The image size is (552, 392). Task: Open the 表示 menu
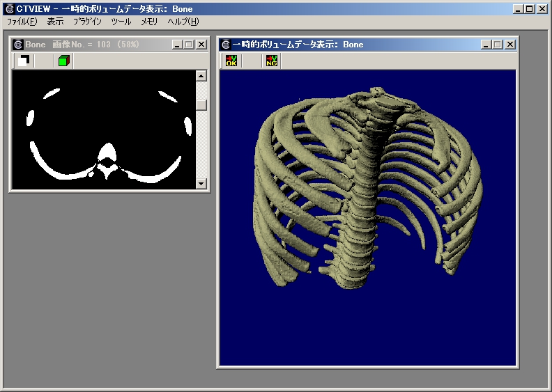(x=55, y=22)
